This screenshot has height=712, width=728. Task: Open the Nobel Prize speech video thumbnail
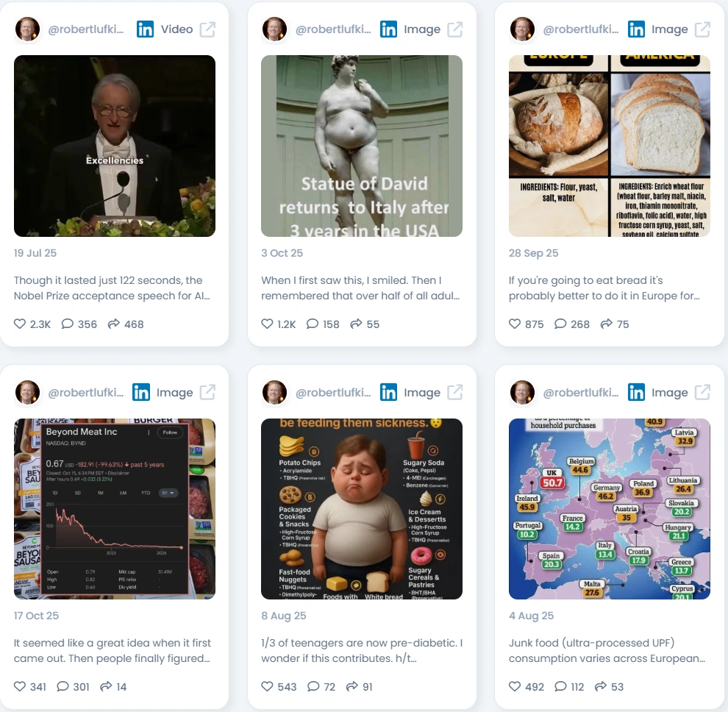pyautogui.click(x=115, y=146)
